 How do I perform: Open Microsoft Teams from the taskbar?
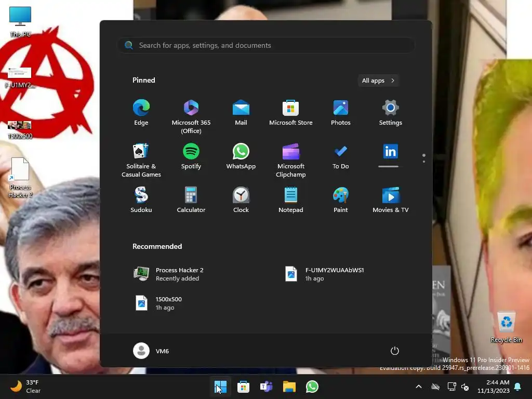[267, 387]
